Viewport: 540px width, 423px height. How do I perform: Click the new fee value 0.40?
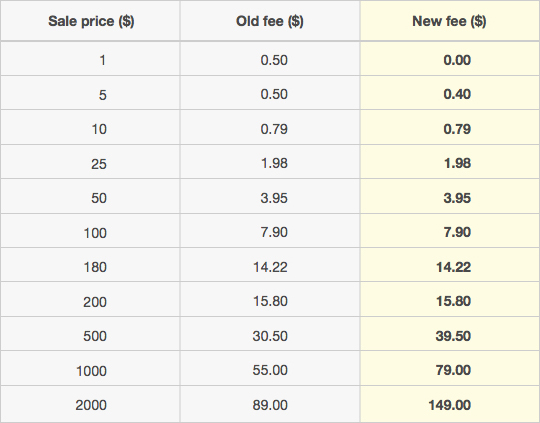pyautogui.click(x=457, y=94)
